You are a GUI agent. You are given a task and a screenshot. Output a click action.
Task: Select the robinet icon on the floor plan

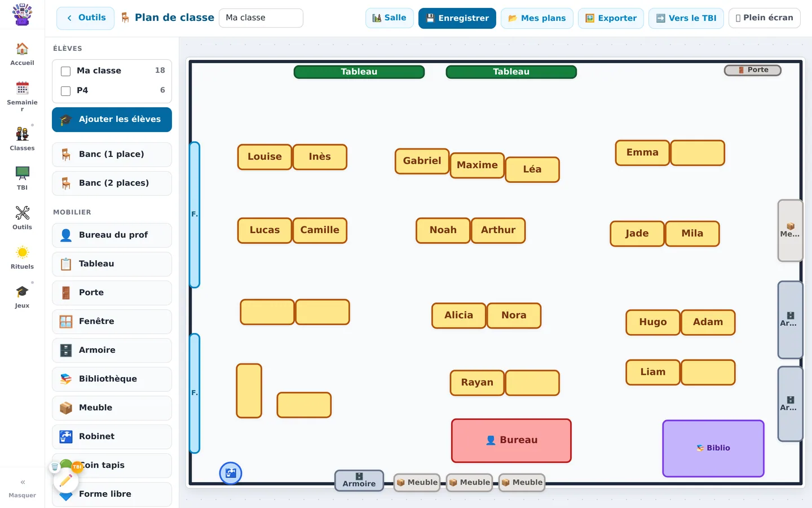pos(231,473)
